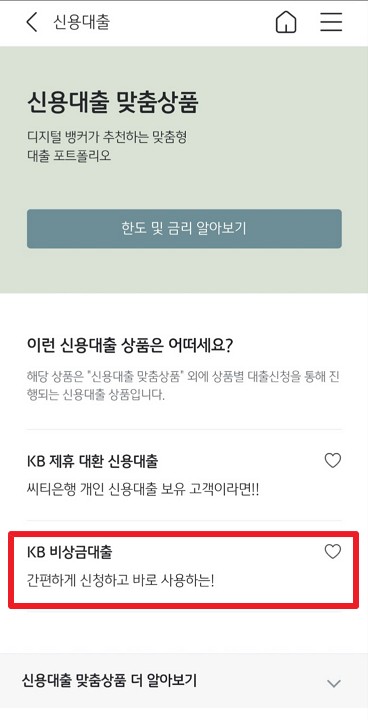Click the 해당 상품은 notice paragraph
This screenshot has height=720, width=368.
coord(184,386)
